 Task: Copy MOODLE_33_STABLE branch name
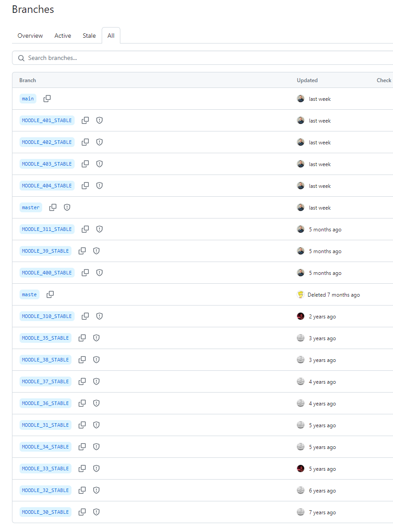click(x=82, y=468)
